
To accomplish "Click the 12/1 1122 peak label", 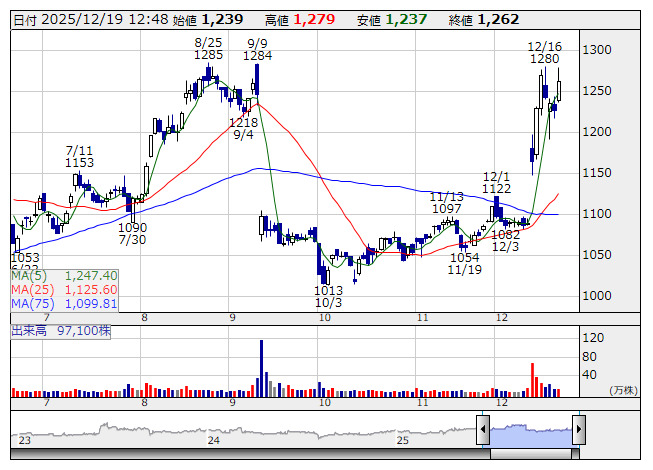I will pos(496,183).
